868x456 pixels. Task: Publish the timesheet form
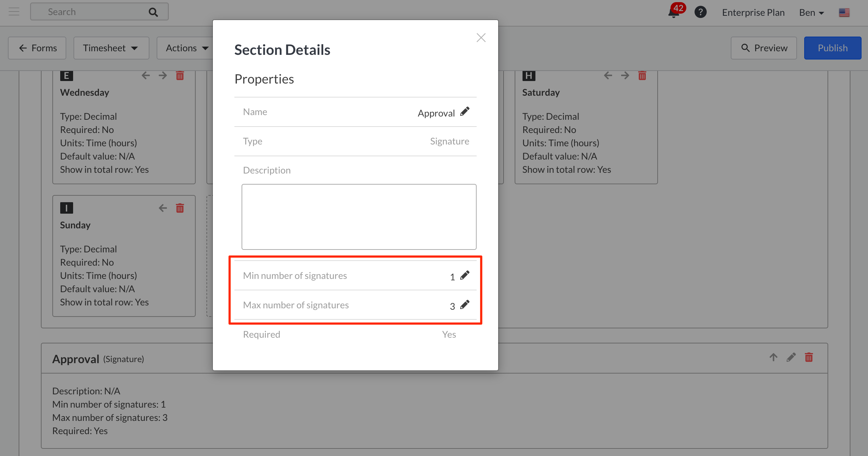tap(833, 48)
